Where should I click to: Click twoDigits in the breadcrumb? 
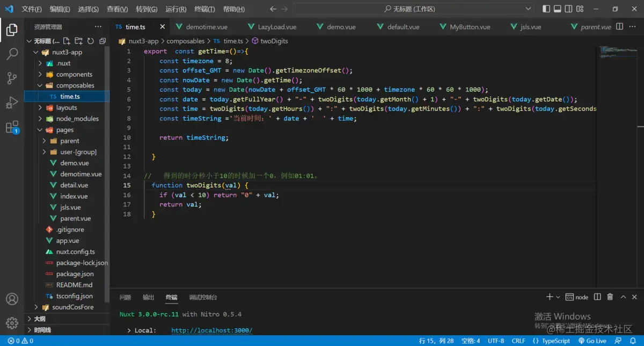pos(274,41)
